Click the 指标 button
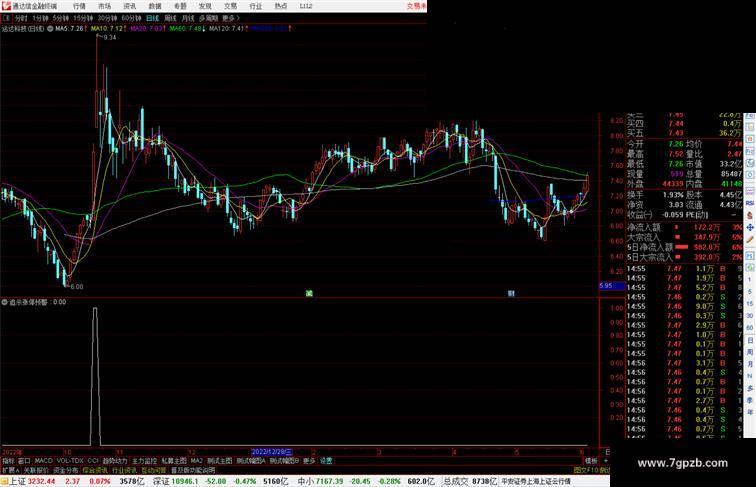This screenshot has width=756, height=487. coord(8,461)
